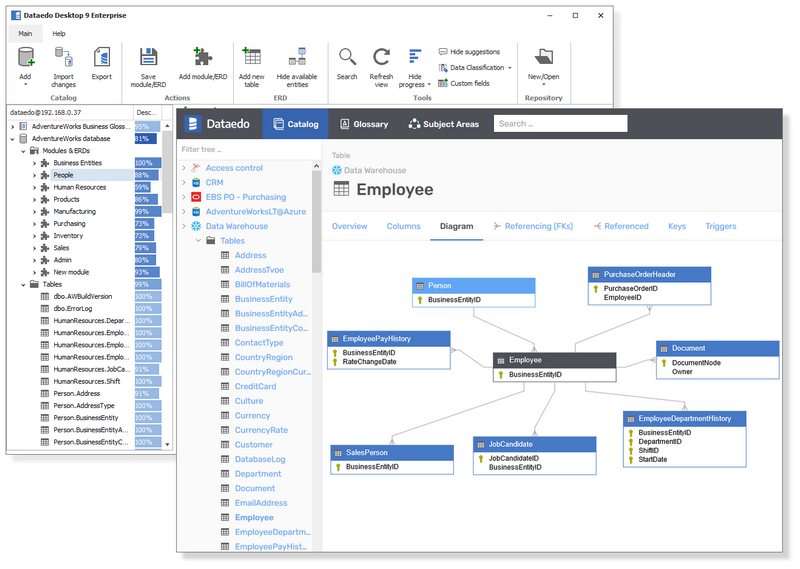
Task: Click the Add module/ERD puzzle icon
Action: [x=203, y=59]
